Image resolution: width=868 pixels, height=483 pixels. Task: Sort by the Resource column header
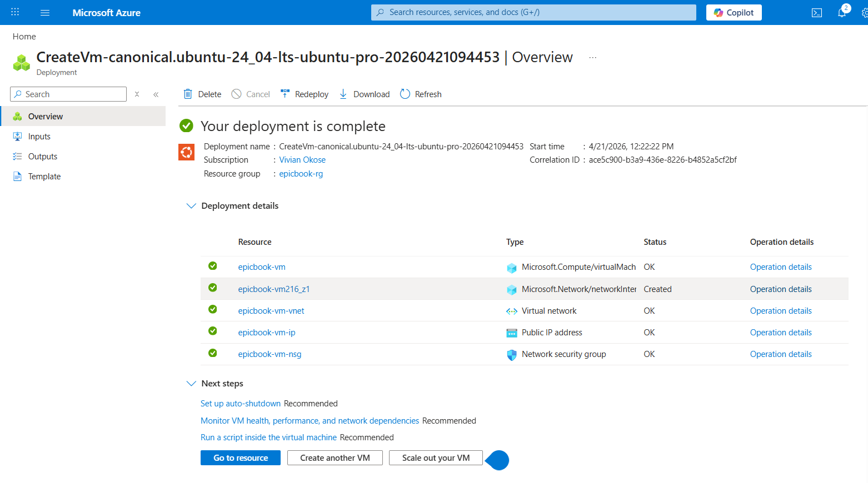click(x=255, y=242)
